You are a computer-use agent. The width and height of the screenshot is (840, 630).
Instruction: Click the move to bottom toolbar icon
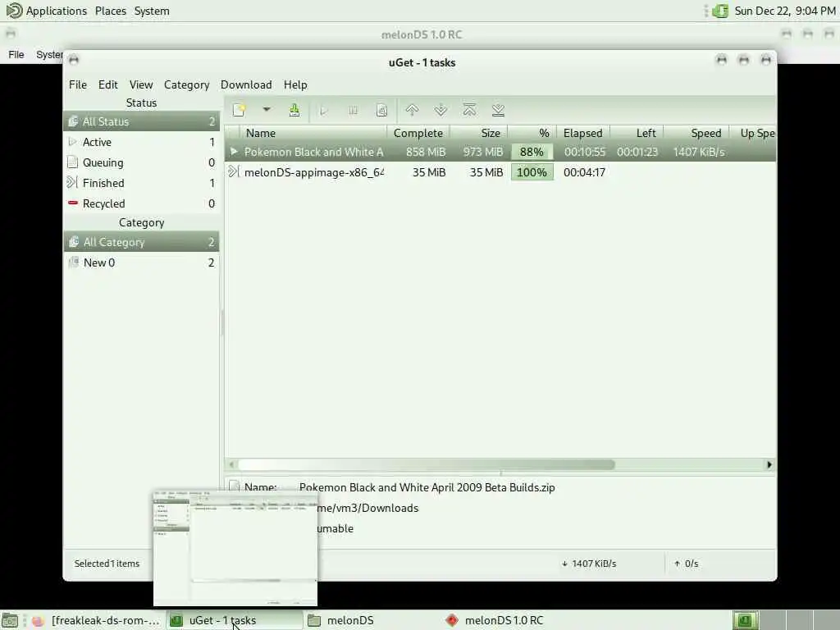(x=498, y=110)
